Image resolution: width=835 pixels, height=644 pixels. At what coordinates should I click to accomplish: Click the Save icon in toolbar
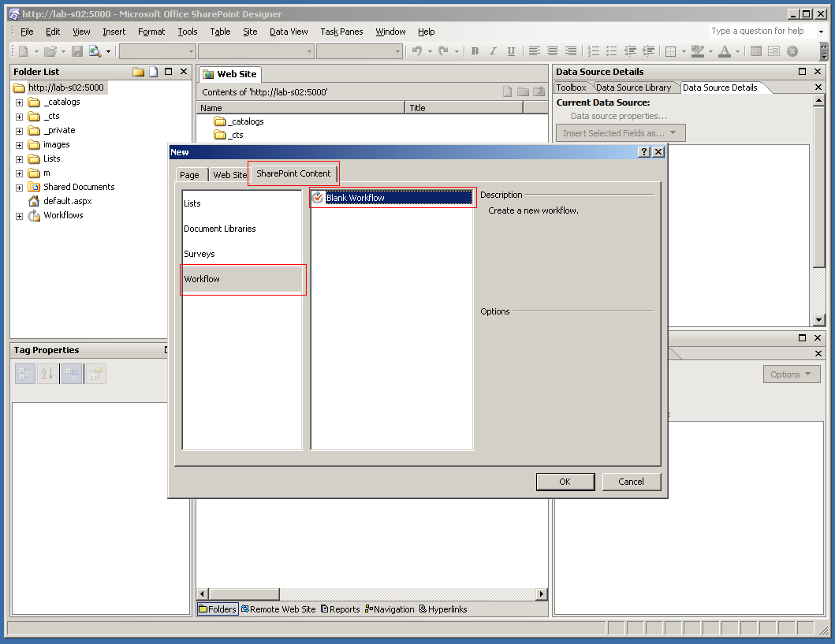click(77, 51)
